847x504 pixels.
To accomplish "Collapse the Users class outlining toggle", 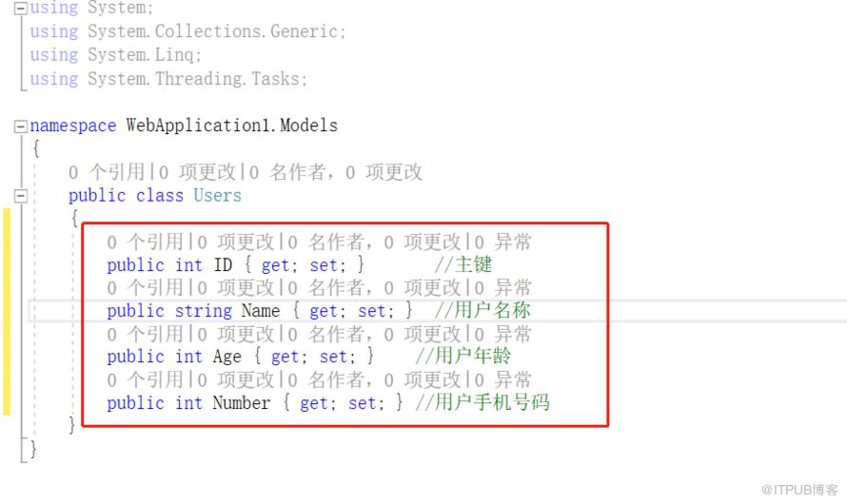I will [21, 195].
